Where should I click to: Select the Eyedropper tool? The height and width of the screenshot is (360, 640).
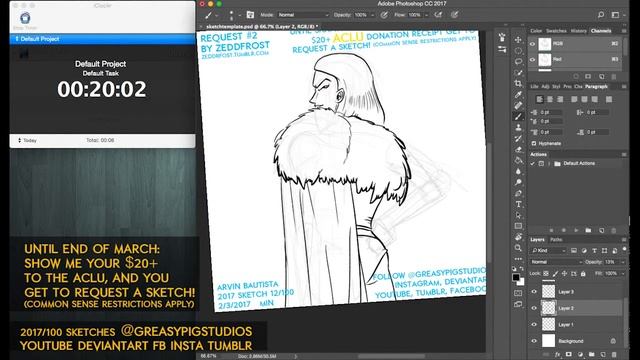tap(518, 95)
